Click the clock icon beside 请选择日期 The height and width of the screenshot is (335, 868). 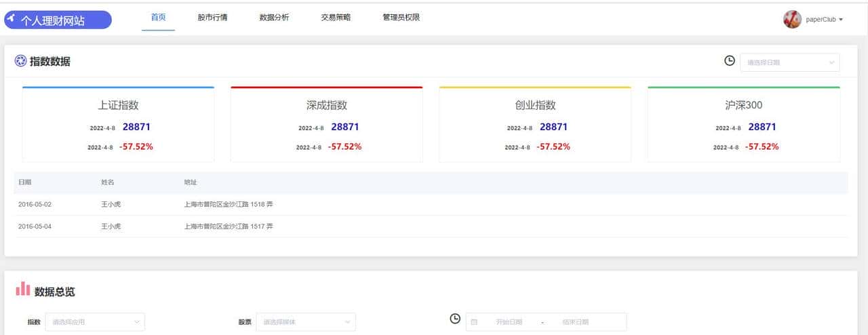(730, 61)
